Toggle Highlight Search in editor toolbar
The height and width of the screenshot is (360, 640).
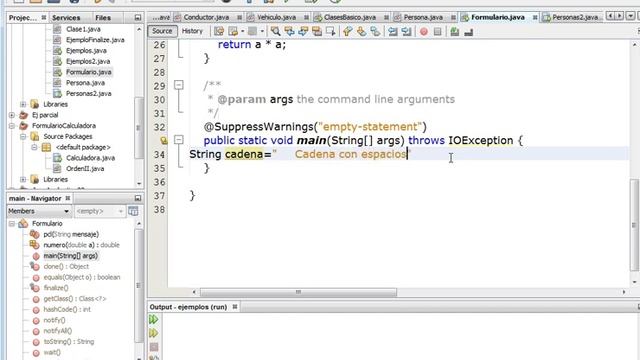coord(317,31)
